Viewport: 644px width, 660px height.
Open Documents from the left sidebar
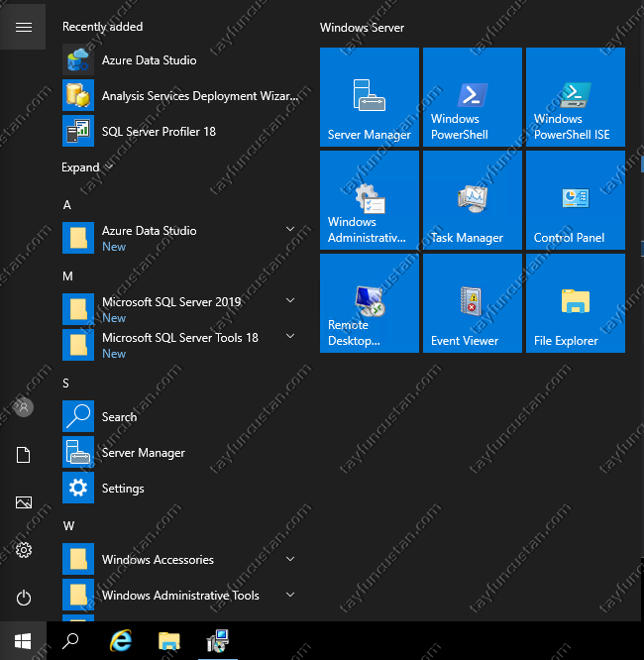coord(23,455)
